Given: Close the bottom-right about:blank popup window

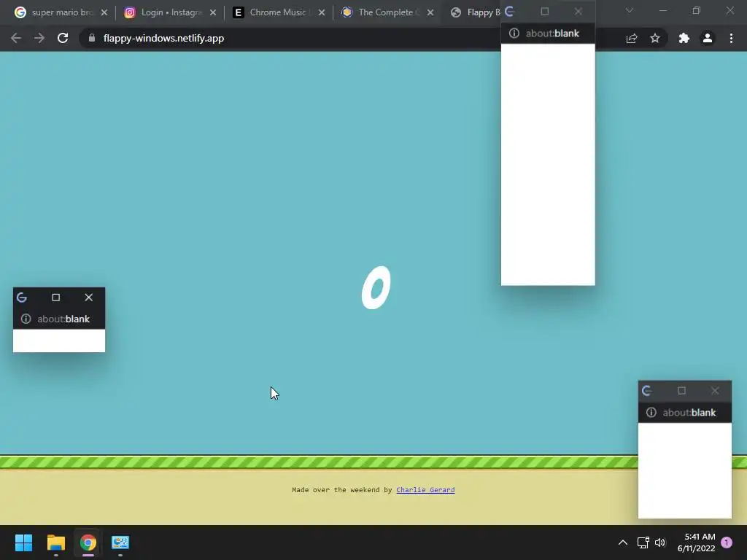Looking at the screenshot, I should pyautogui.click(x=715, y=391).
